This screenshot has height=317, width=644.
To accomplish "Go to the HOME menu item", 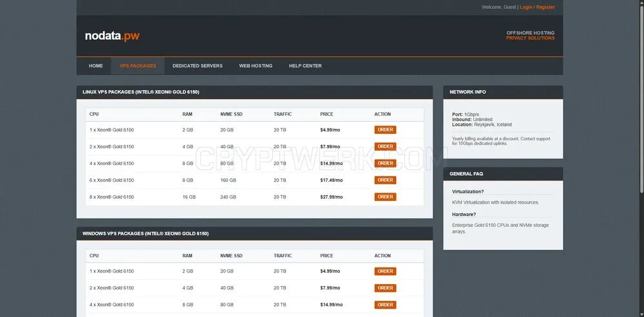I will (96, 66).
